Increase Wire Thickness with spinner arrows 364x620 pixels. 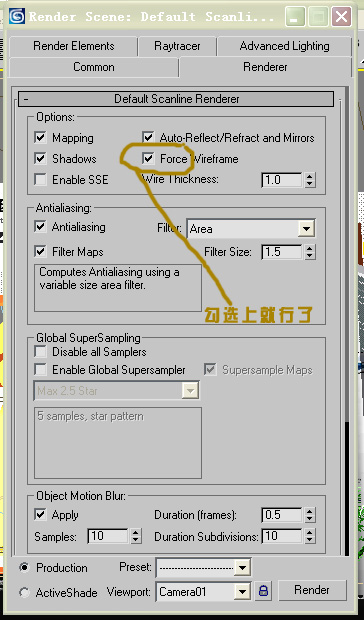310,176
